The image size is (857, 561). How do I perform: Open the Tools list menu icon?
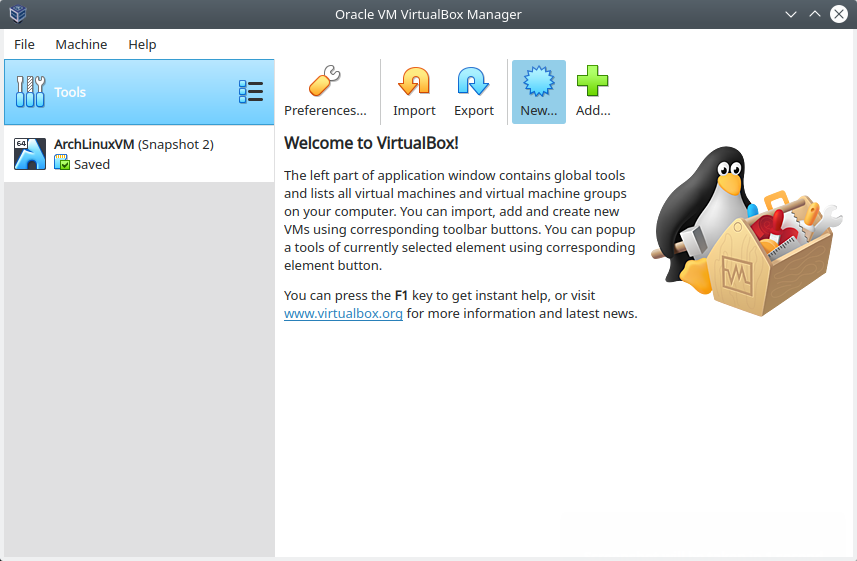251,92
